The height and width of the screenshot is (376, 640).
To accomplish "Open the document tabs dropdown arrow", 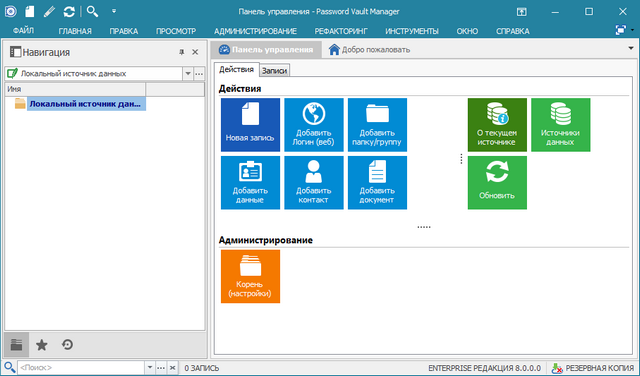I will tap(631, 49).
